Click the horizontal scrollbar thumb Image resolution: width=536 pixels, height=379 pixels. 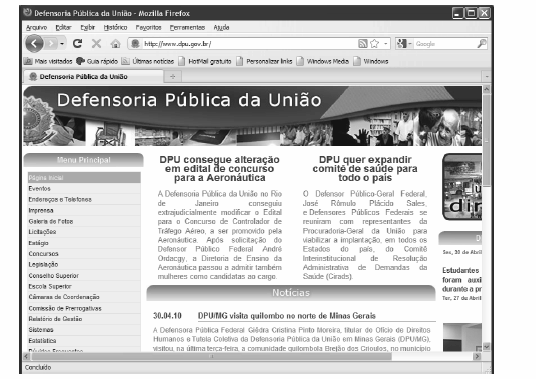[212, 356]
